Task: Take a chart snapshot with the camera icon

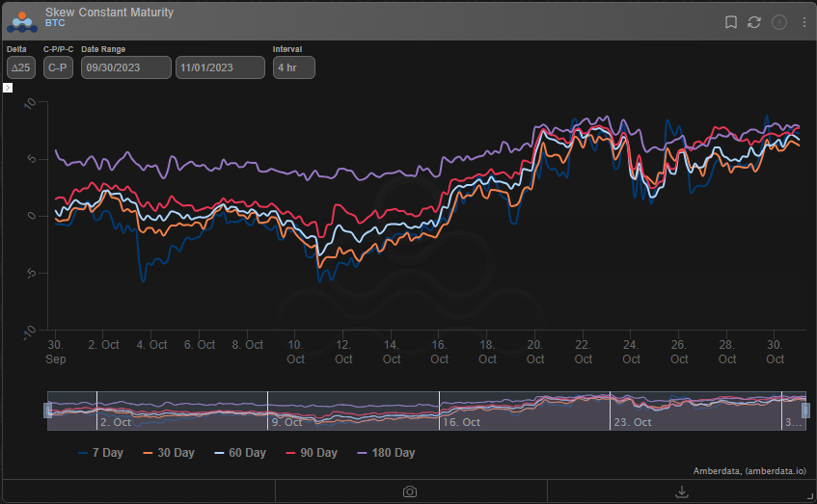Action: click(410, 491)
